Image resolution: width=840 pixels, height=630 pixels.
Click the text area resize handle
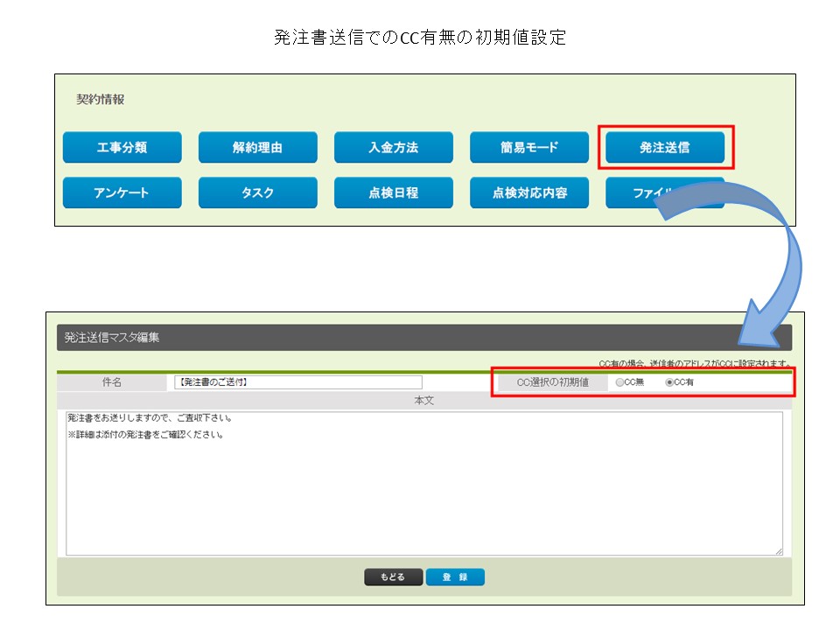pyautogui.click(x=778, y=550)
